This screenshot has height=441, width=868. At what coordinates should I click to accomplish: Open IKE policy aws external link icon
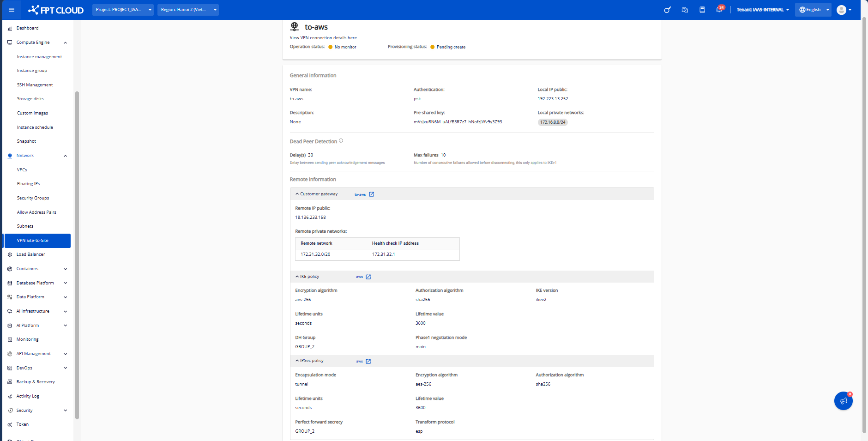(368, 277)
